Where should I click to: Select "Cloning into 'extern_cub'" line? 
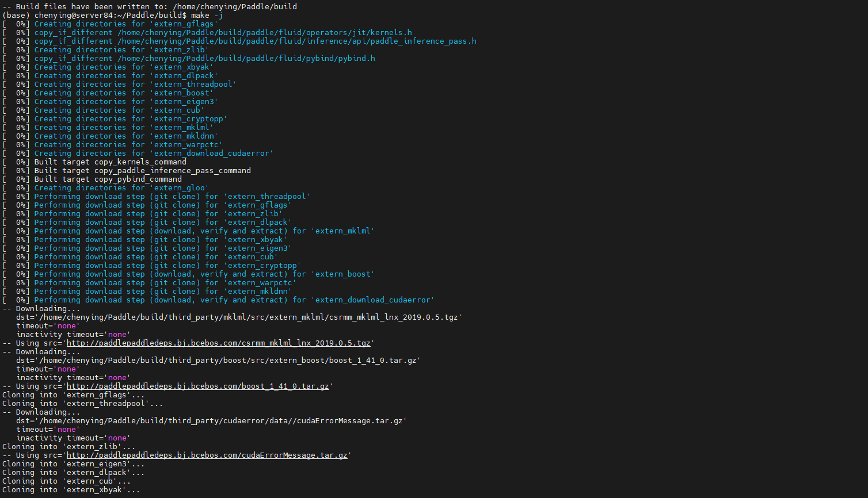pyautogui.click(x=67, y=481)
